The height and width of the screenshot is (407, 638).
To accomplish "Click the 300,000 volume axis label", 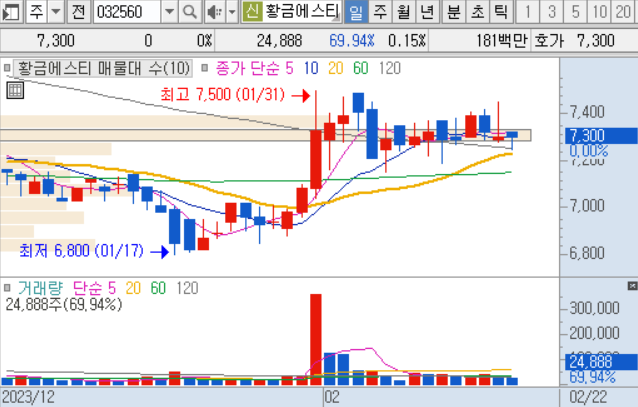I will 594,308.
